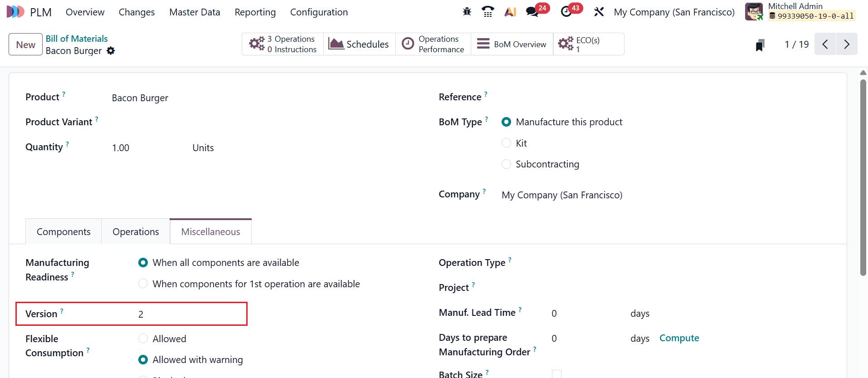Select Allowed with warning consumption
The height and width of the screenshot is (378, 868).
(143, 359)
